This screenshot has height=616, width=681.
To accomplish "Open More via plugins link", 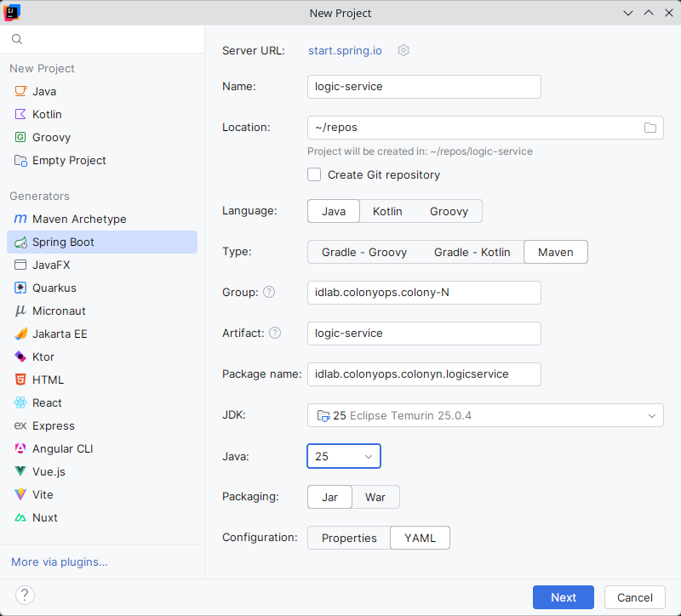I will point(60,562).
